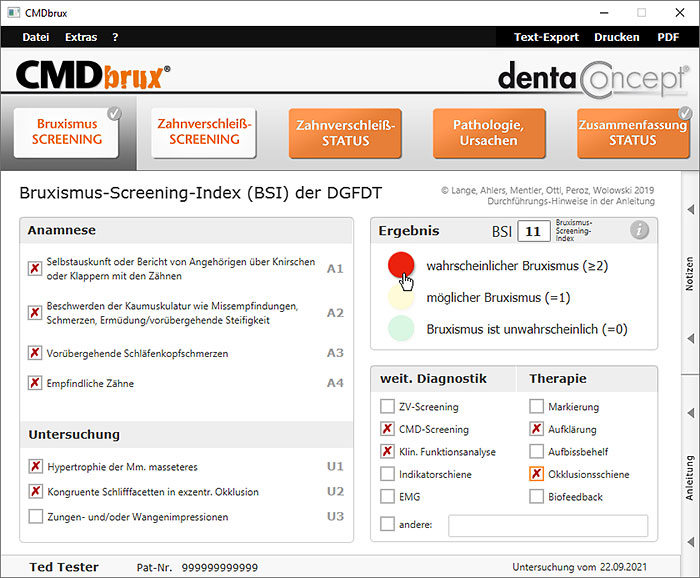Open the Extras menu

[81, 37]
